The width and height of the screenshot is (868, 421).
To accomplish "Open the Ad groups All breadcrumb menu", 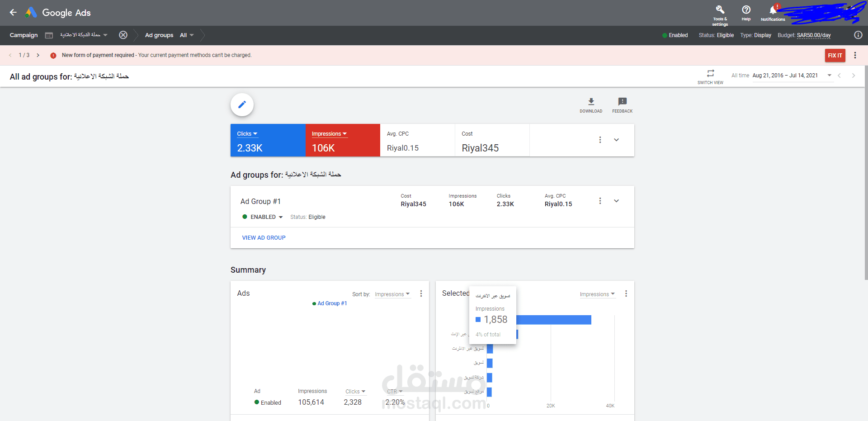I will (187, 35).
